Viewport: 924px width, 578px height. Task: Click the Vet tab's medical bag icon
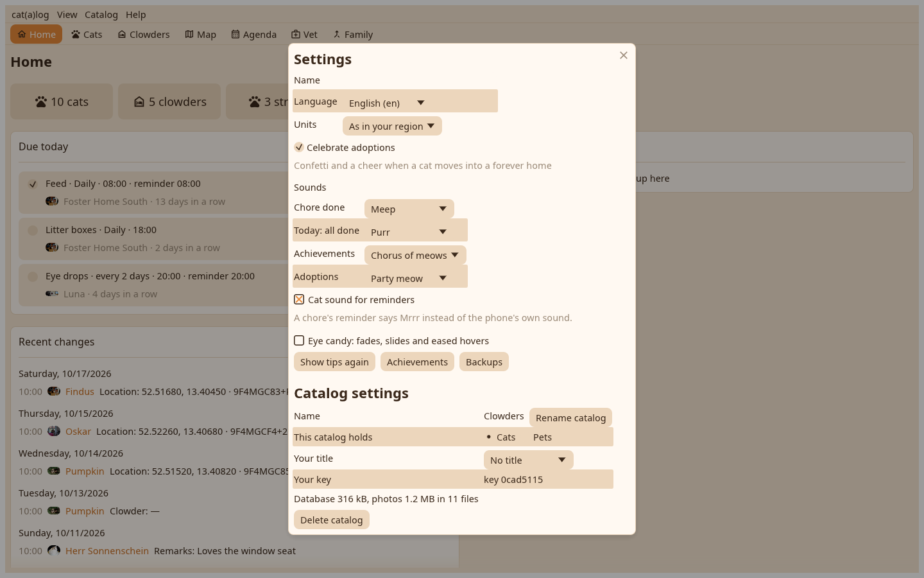(296, 34)
